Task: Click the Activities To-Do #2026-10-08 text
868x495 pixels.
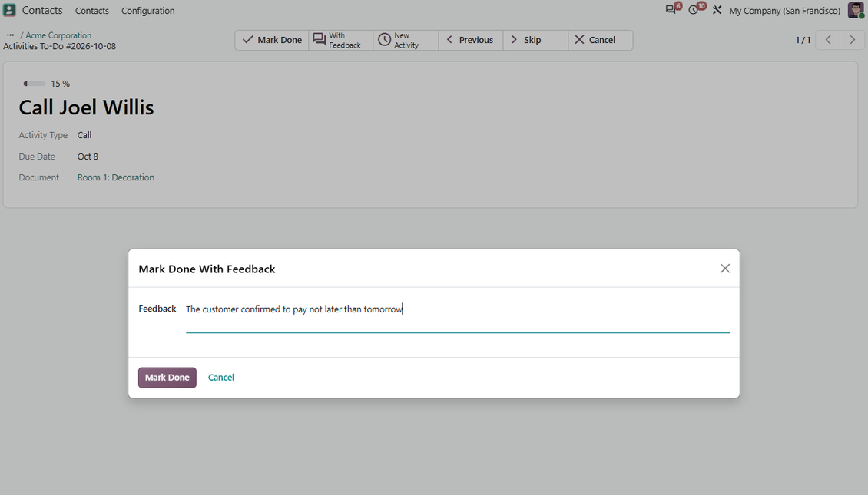Action: (60, 47)
